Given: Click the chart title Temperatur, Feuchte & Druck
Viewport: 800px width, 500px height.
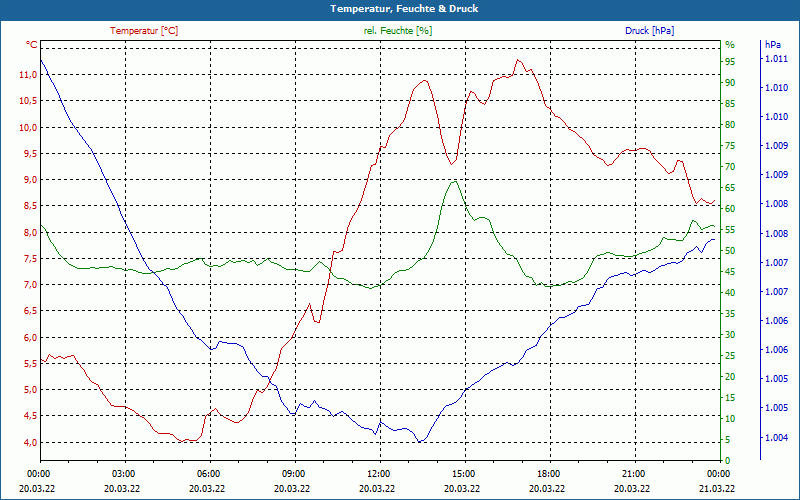Looking at the screenshot, I should click(x=400, y=9).
